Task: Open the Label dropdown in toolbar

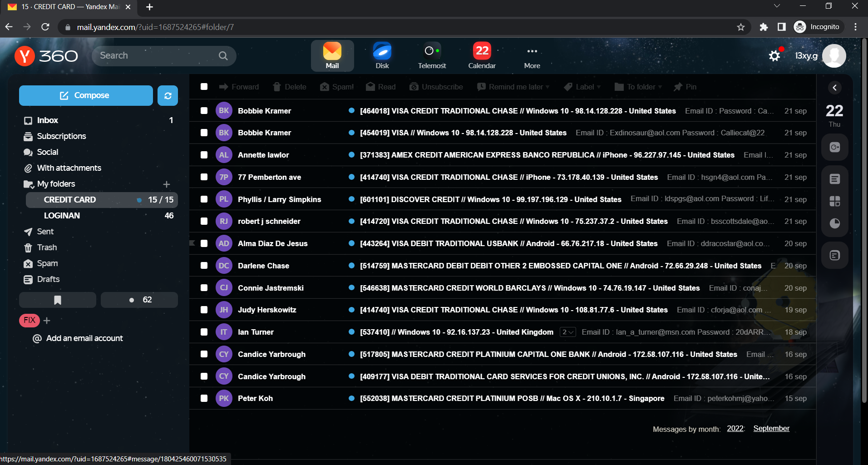Action: click(582, 87)
